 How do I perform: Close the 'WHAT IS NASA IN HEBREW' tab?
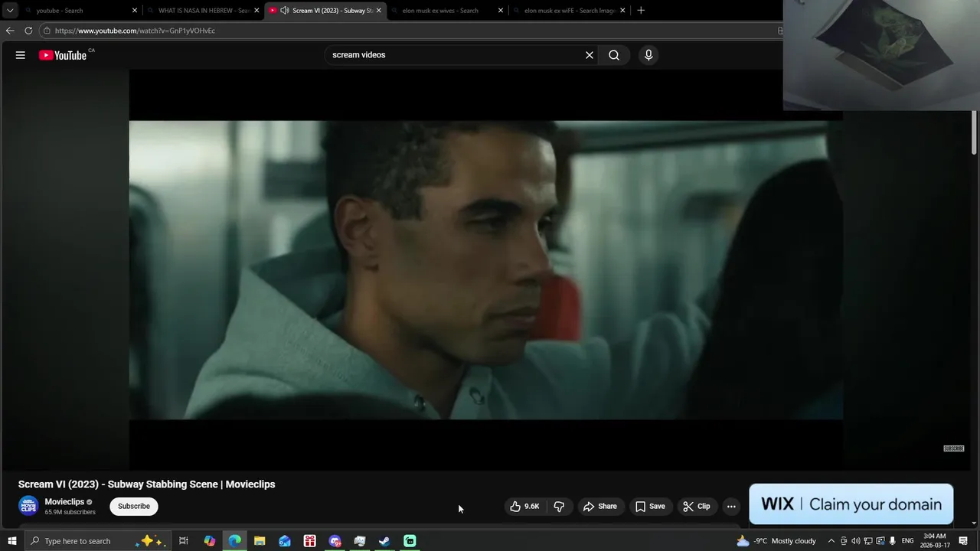[256, 11]
